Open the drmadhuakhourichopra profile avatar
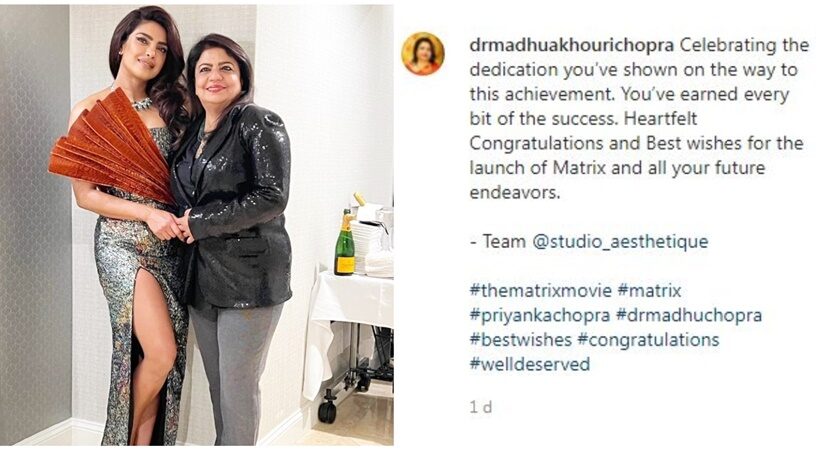The height and width of the screenshot is (450, 820). pos(423,54)
